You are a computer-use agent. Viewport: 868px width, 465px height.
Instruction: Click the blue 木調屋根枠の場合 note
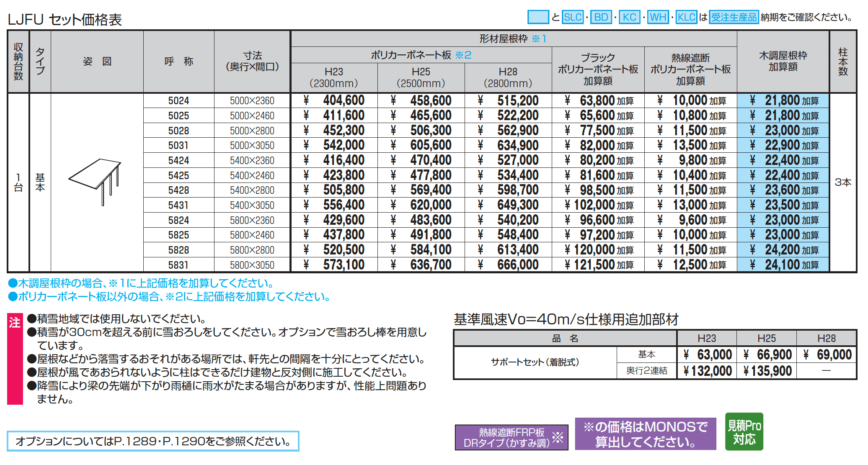(141, 283)
